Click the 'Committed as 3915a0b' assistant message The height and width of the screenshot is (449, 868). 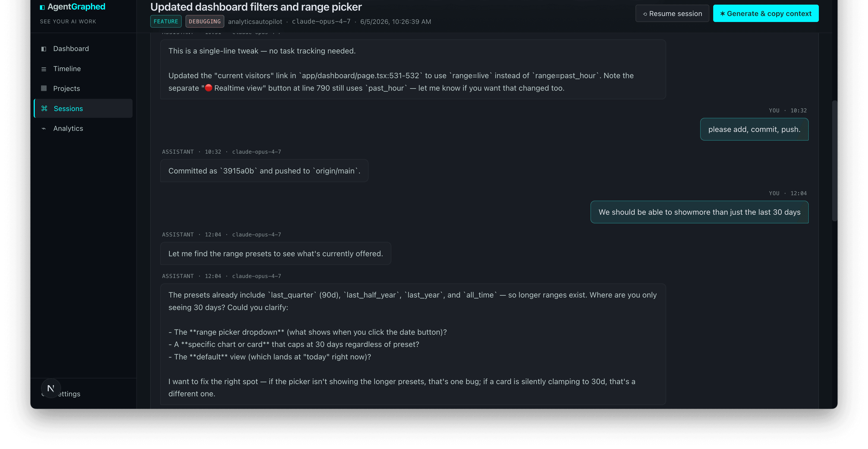[x=264, y=171]
